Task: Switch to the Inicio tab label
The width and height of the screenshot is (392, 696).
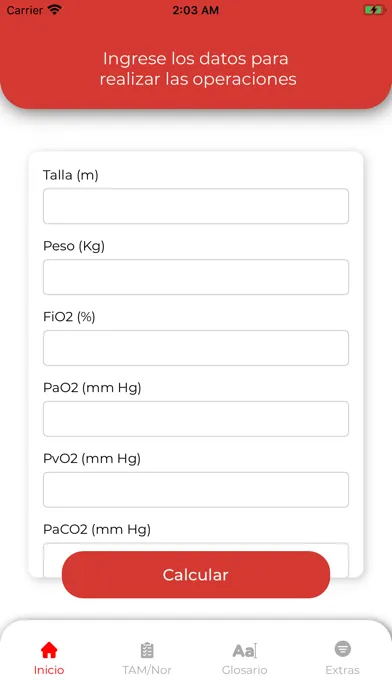Action: (x=49, y=670)
